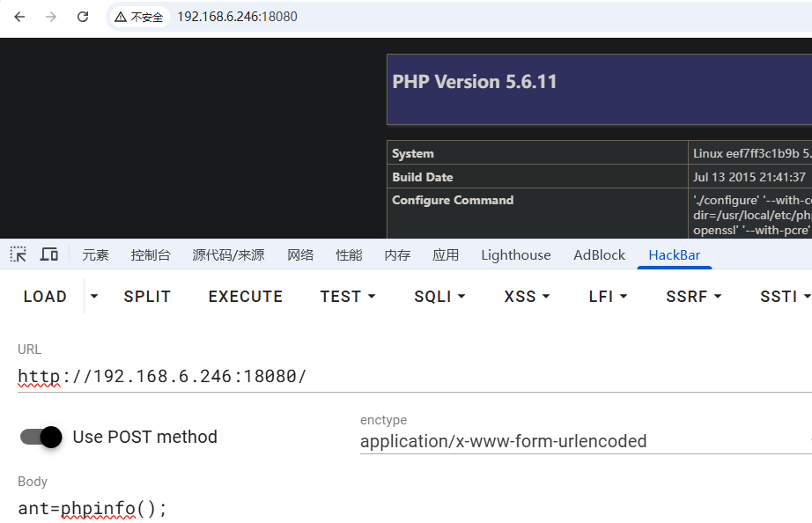Expand the SQLI menu

(x=439, y=297)
